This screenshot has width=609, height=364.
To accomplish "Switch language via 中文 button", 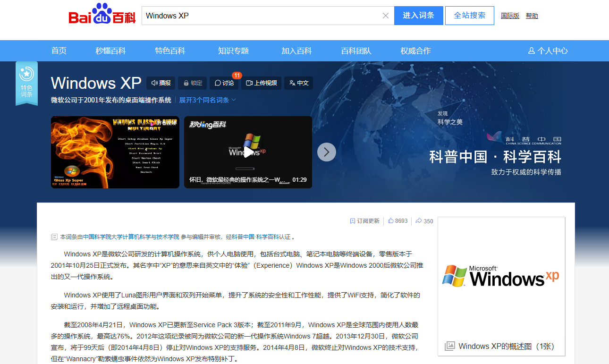I will click(x=298, y=83).
